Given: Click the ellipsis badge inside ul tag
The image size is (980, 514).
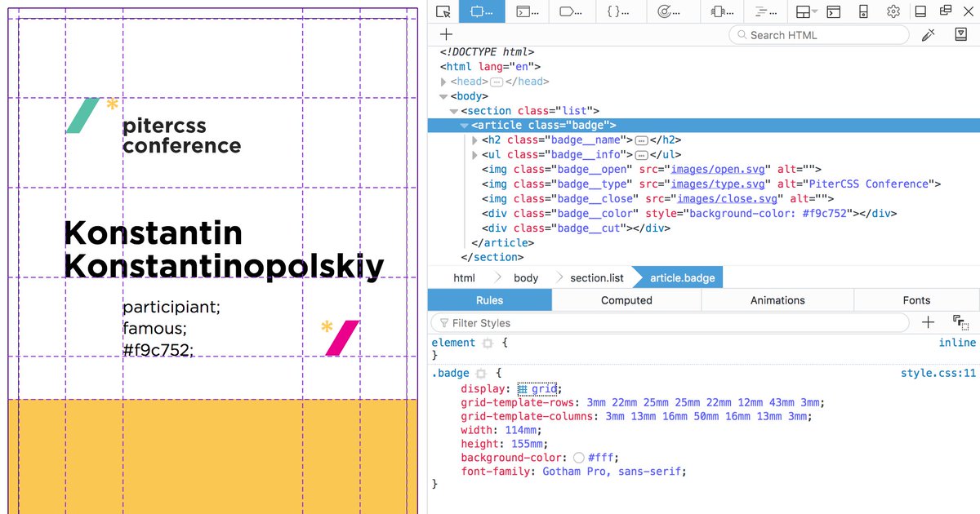Looking at the screenshot, I should 641,155.
